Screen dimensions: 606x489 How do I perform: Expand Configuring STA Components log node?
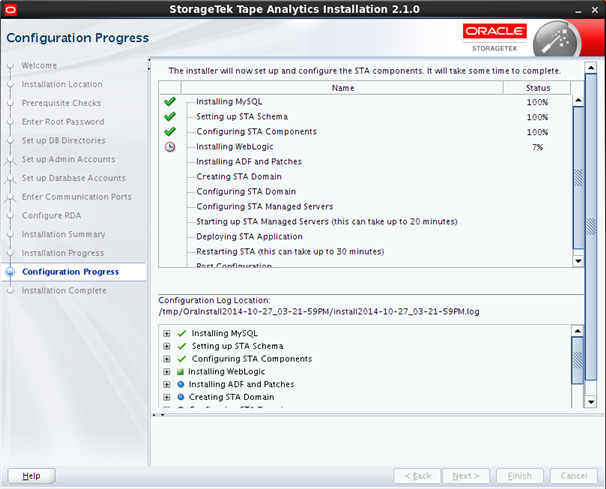pos(167,359)
